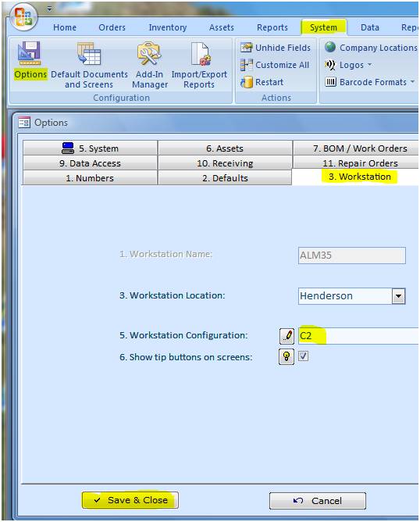Switch to the Inventory ribbon tab

pyautogui.click(x=168, y=27)
